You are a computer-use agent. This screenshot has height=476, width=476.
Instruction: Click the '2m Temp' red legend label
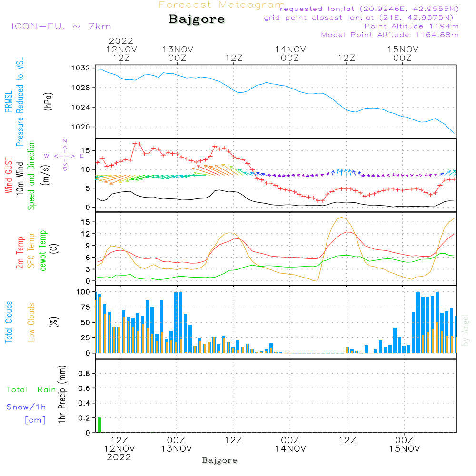pyautogui.click(x=20, y=253)
